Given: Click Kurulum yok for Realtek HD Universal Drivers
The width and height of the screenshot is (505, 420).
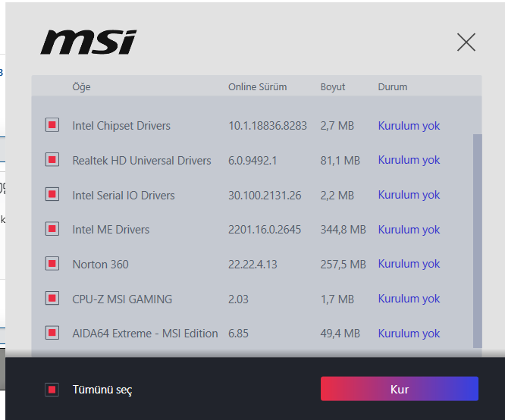Looking at the screenshot, I should tap(409, 160).
